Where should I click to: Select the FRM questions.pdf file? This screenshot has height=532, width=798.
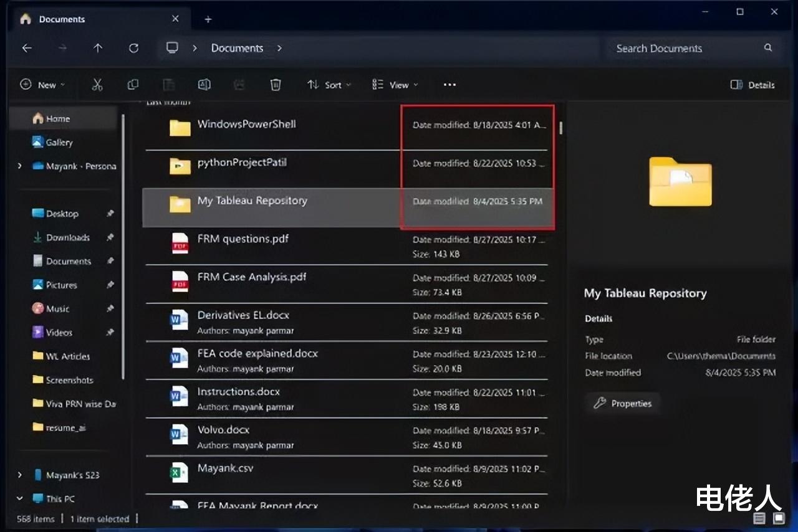pyautogui.click(x=243, y=239)
